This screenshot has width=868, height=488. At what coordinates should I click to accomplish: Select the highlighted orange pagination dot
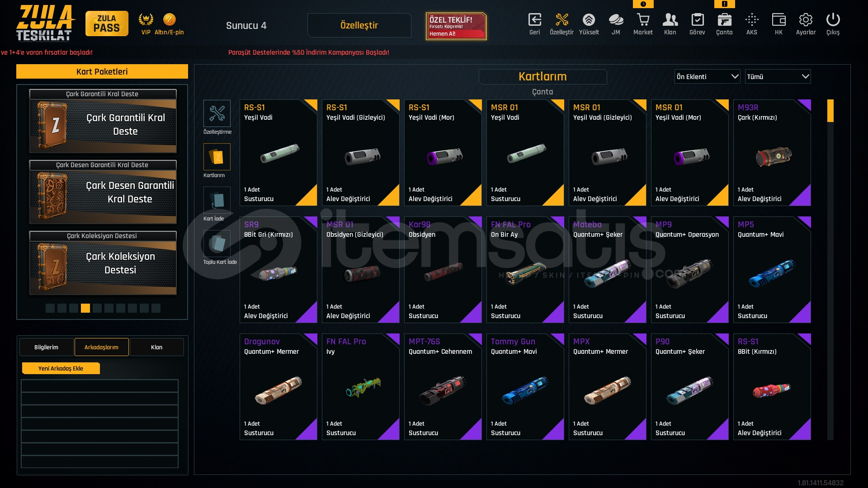point(85,308)
